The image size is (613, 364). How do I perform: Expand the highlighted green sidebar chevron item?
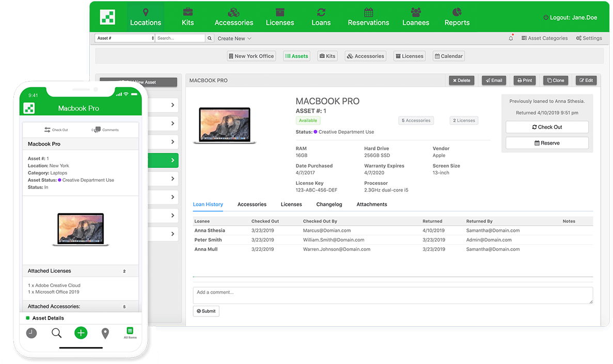(172, 161)
